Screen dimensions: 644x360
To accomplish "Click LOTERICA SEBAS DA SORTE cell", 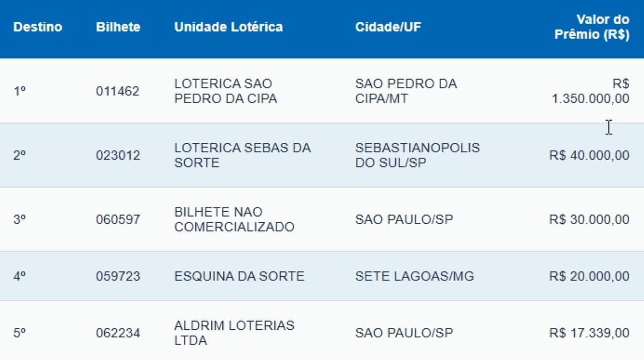I will (x=243, y=155).
